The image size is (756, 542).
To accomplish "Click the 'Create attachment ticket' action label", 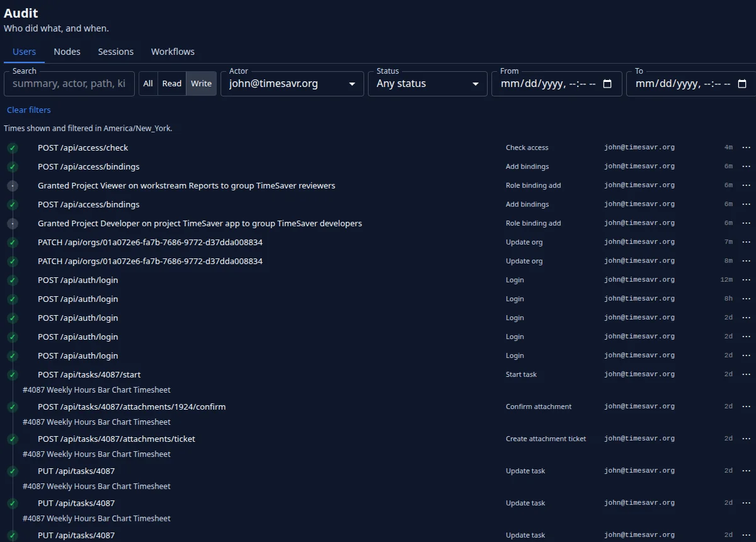I will click(546, 439).
